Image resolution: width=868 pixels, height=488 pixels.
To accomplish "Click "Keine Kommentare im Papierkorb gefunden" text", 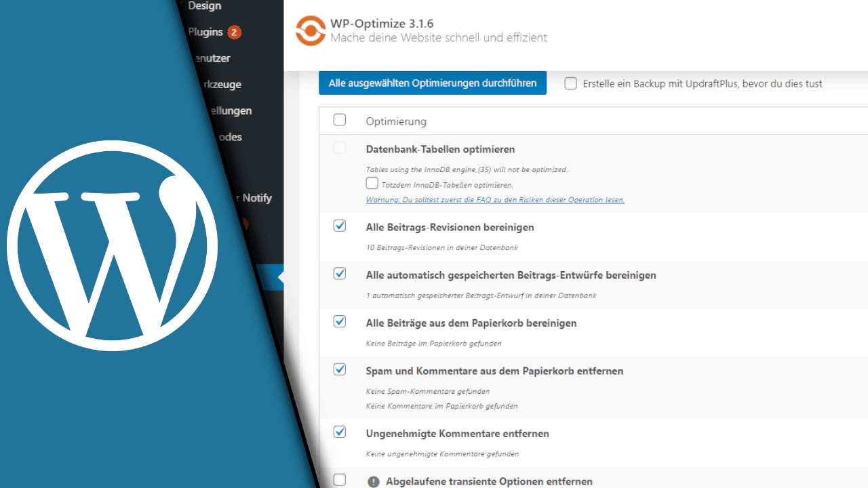I will point(441,406).
